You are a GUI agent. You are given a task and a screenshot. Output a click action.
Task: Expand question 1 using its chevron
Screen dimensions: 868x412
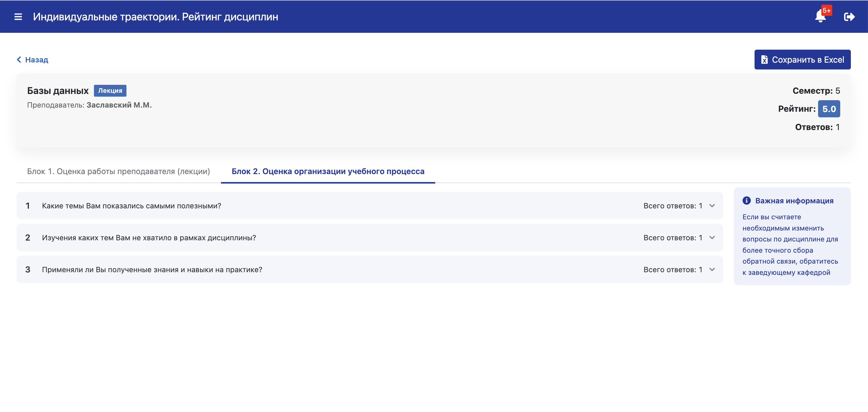712,206
